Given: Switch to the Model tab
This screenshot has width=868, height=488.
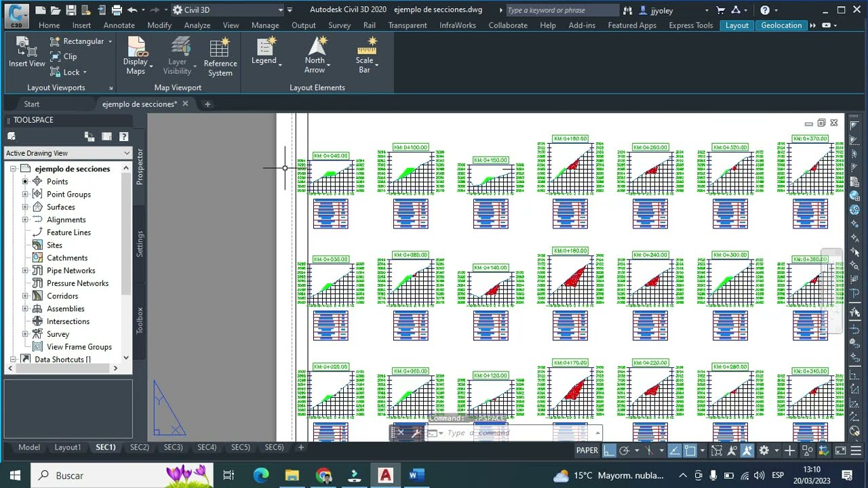Looking at the screenshot, I should (x=28, y=447).
